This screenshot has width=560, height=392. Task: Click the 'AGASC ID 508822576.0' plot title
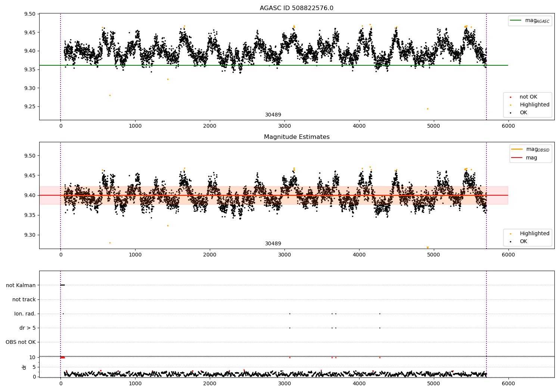(296, 8)
